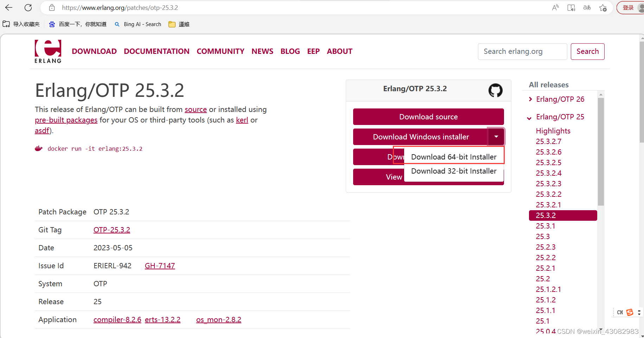Open the Windows installer dropdown arrow
The width and height of the screenshot is (644, 338).
point(496,137)
